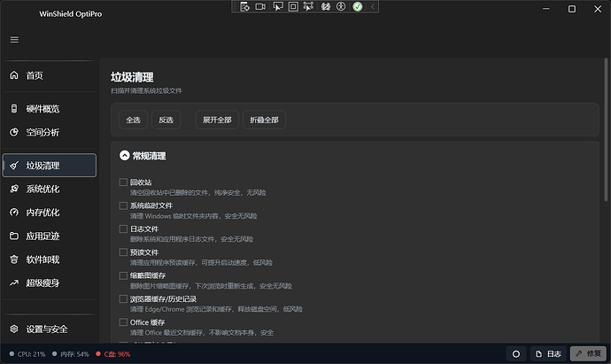
Task: Enable 浏览器缓存/历史记录 cleaning
Action: pos(123,299)
